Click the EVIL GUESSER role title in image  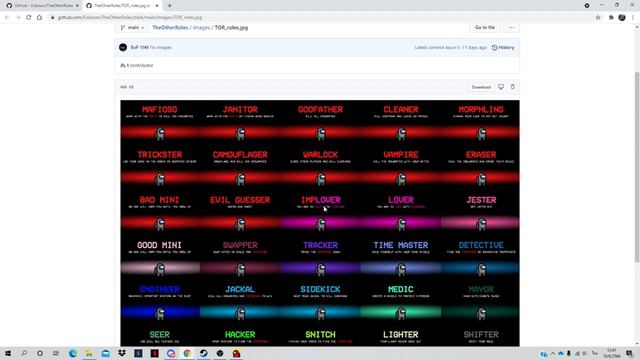pos(240,200)
